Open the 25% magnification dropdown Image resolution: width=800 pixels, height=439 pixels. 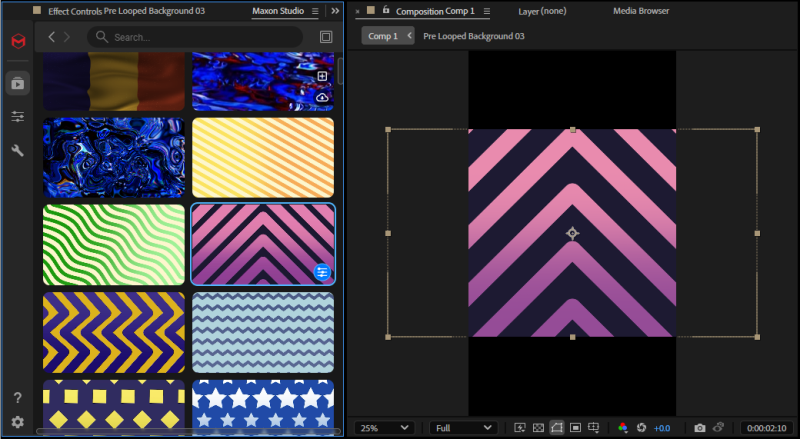click(x=386, y=428)
